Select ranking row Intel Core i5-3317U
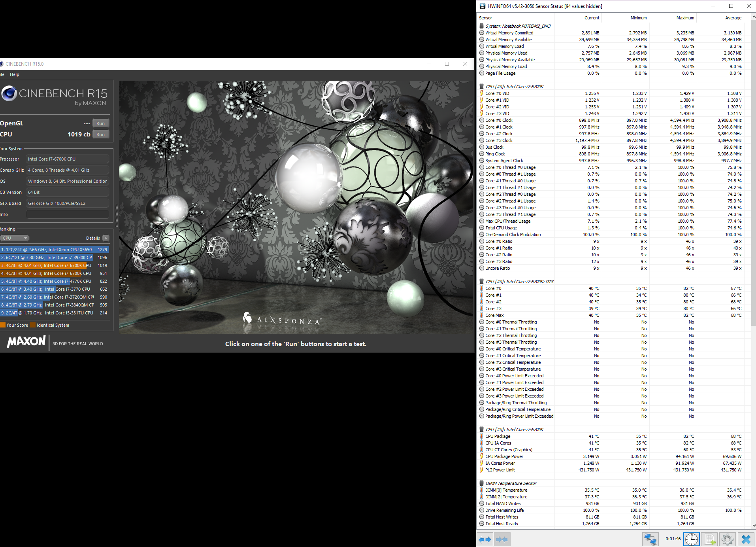 [55, 313]
